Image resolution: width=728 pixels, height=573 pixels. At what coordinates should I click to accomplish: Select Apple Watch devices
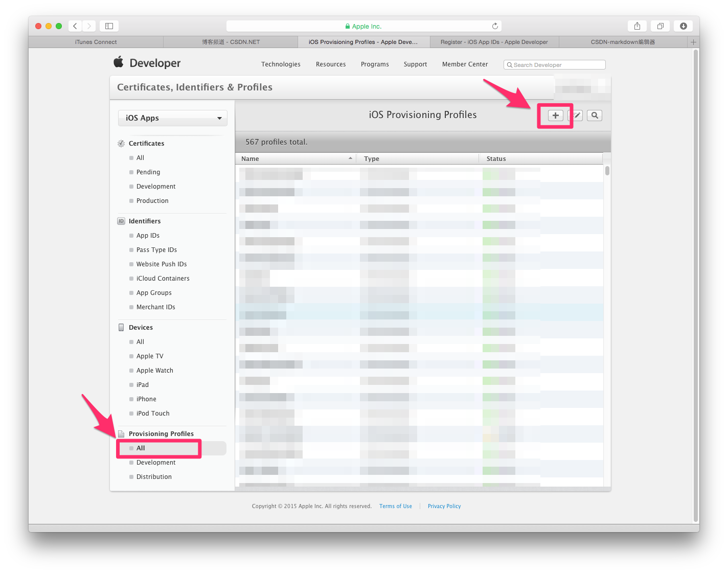[154, 371]
